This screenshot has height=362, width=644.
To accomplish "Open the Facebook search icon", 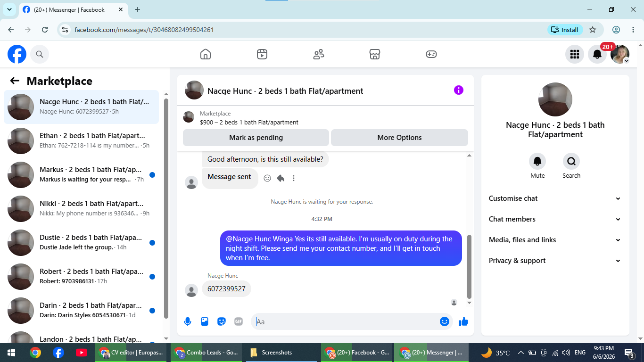I will (40, 55).
